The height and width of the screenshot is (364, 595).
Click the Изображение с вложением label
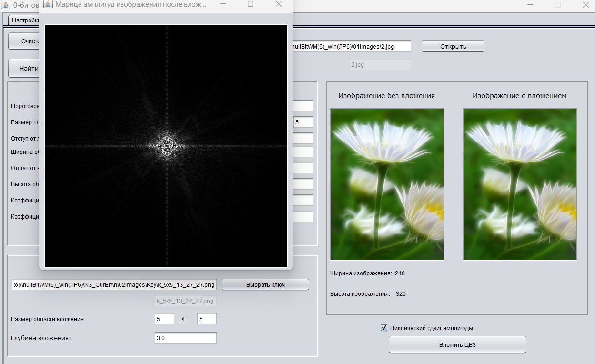tap(519, 96)
